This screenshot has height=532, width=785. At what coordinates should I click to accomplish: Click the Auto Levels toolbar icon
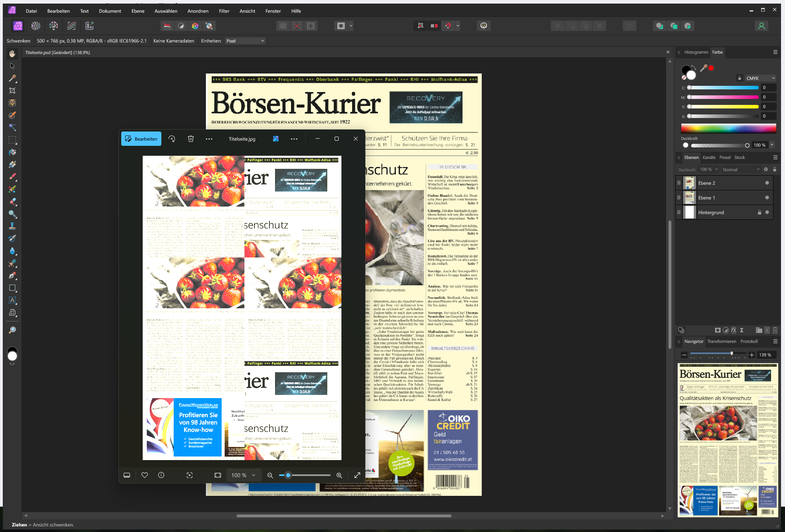167,26
